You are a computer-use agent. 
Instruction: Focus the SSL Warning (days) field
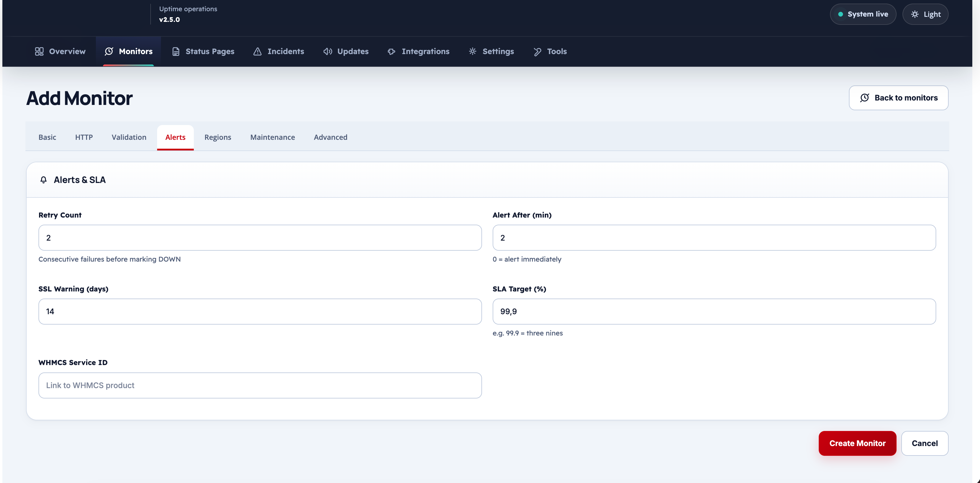[260, 312]
